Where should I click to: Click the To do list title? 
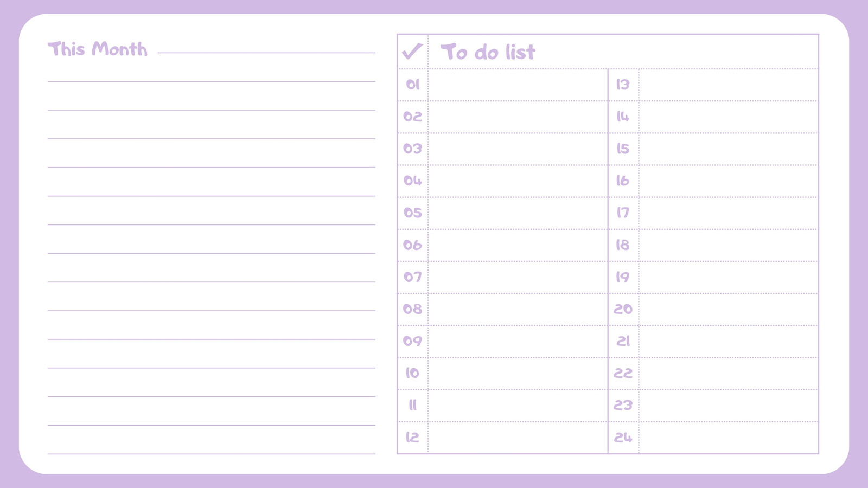click(x=488, y=52)
